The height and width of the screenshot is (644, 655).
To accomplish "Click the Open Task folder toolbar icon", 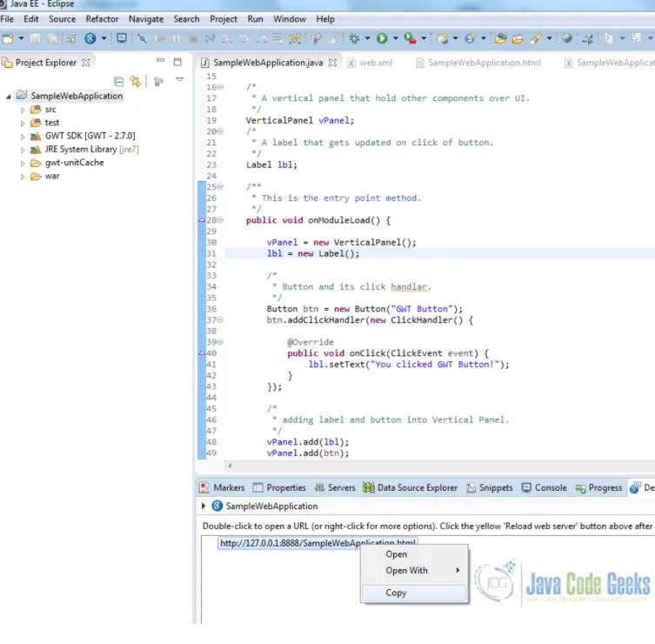I will click(x=518, y=39).
